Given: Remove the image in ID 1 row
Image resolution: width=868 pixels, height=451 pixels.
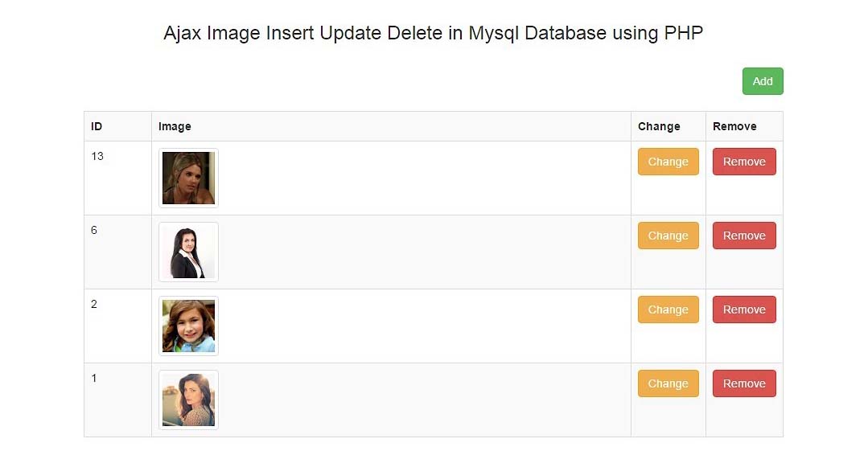Looking at the screenshot, I should pos(743,383).
